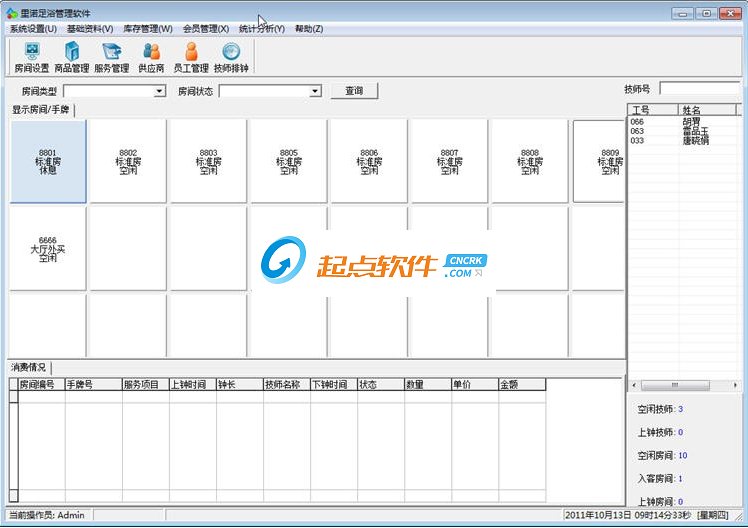This screenshot has height=528, width=748.
Task: Click the 状态 column header
Action: pyautogui.click(x=381, y=384)
